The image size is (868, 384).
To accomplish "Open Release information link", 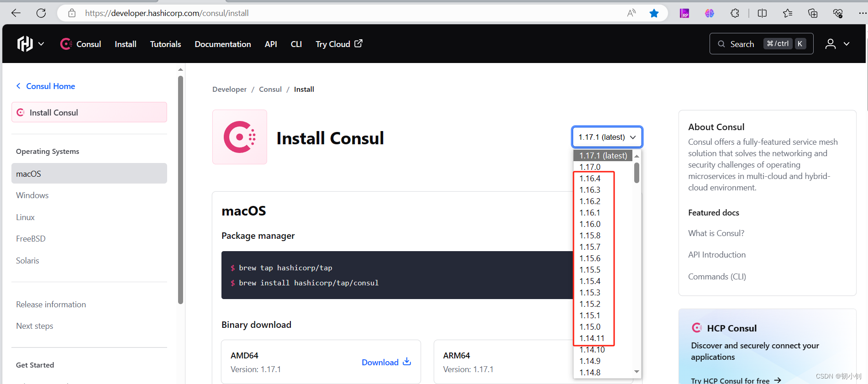I will coord(51,305).
